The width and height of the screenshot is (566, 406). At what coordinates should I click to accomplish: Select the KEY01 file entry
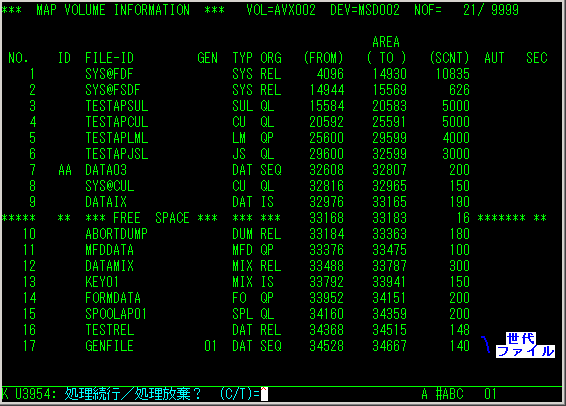(102, 282)
